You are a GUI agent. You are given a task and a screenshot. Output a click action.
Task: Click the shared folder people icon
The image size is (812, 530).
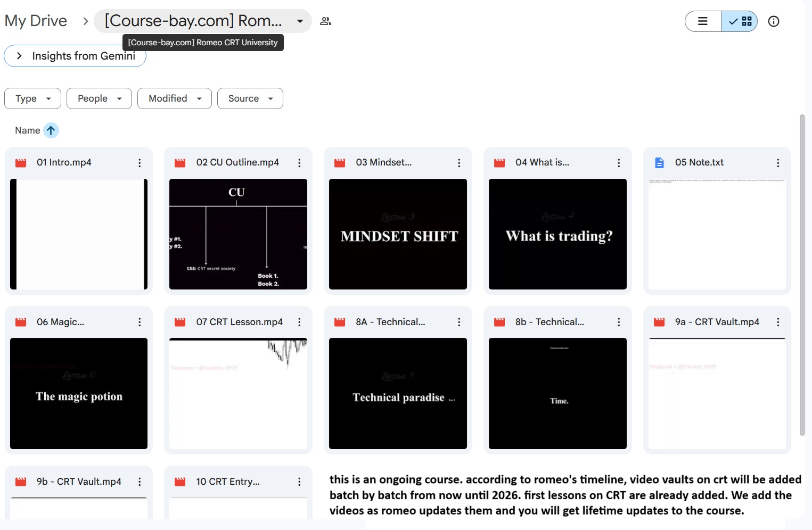click(x=325, y=21)
